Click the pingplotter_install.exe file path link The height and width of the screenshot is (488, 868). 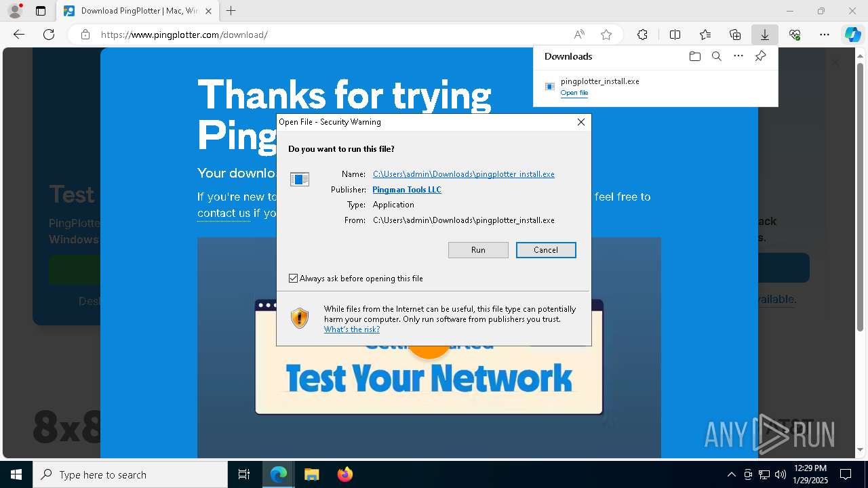(x=464, y=174)
